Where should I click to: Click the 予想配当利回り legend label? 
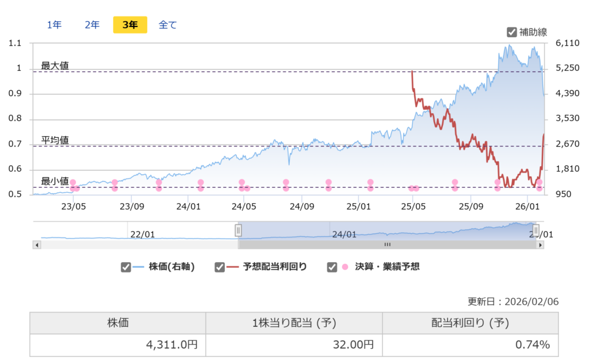pyautogui.click(x=274, y=267)
